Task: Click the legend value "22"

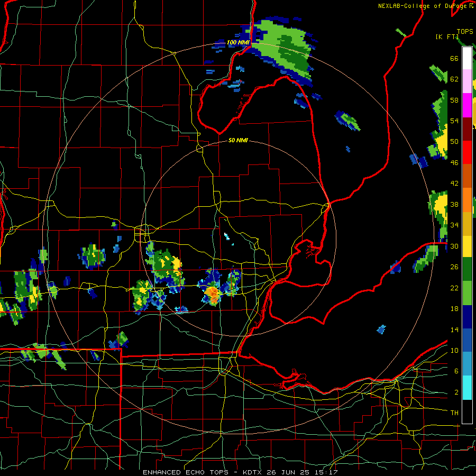Action: click(454, 288)
